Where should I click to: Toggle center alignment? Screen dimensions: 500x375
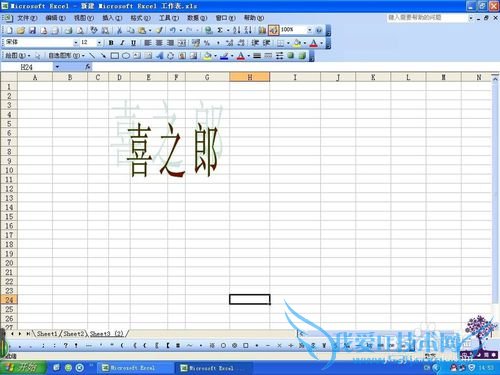coord(159,43)
